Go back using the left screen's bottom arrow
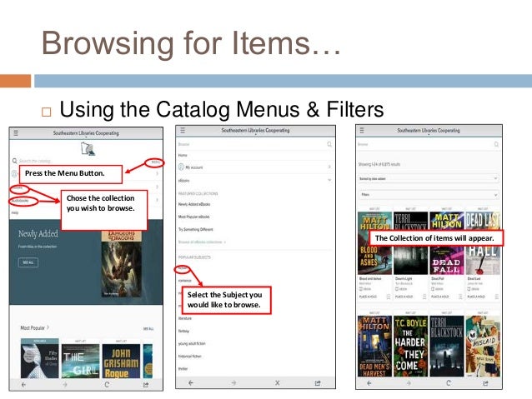The height and width of the screenshot is (399, 532). (x=23, y=385)
